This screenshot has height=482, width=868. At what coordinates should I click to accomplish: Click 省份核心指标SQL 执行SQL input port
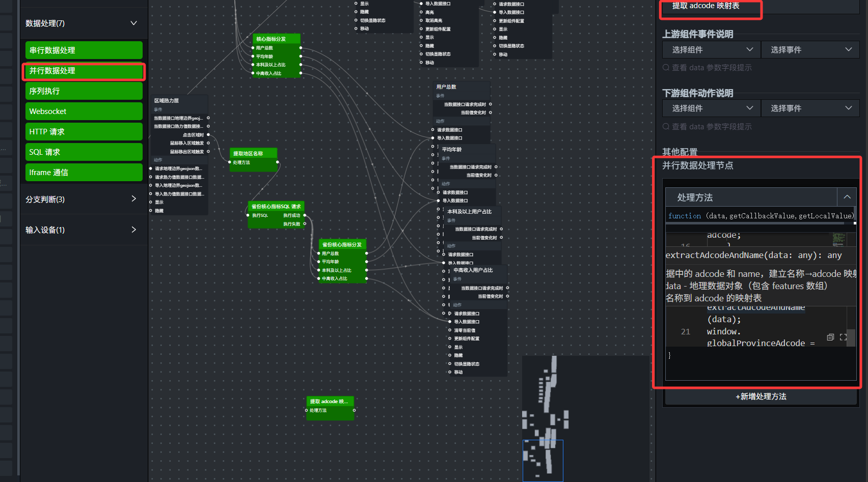pyautogui.click(x=248, y=215)
